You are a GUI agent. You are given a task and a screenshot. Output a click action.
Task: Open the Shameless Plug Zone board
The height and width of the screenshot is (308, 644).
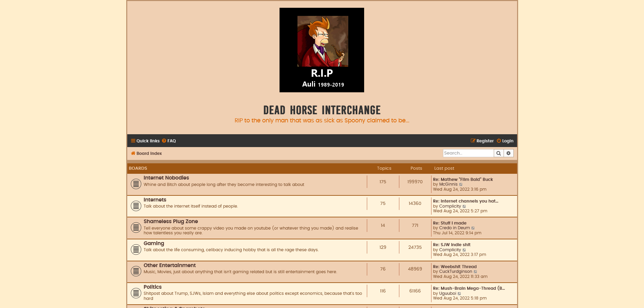pyautogui.click(x=171, y=221)
